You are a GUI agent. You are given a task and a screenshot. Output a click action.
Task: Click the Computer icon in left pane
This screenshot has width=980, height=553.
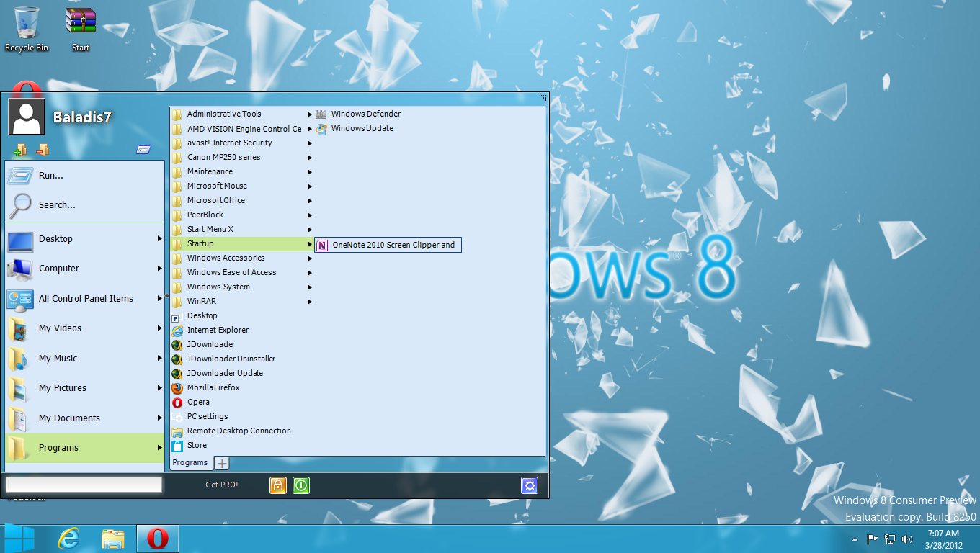pyautogui.click(x=20, y=269)
